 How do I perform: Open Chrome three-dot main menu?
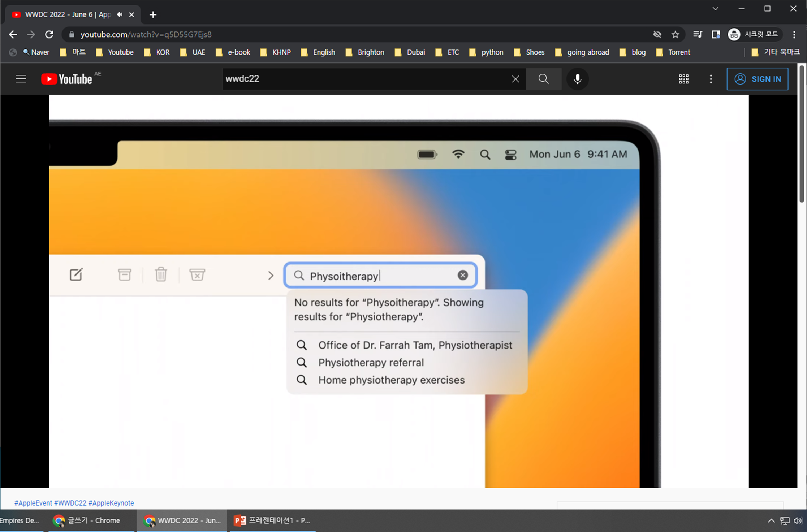pos(794,35)
